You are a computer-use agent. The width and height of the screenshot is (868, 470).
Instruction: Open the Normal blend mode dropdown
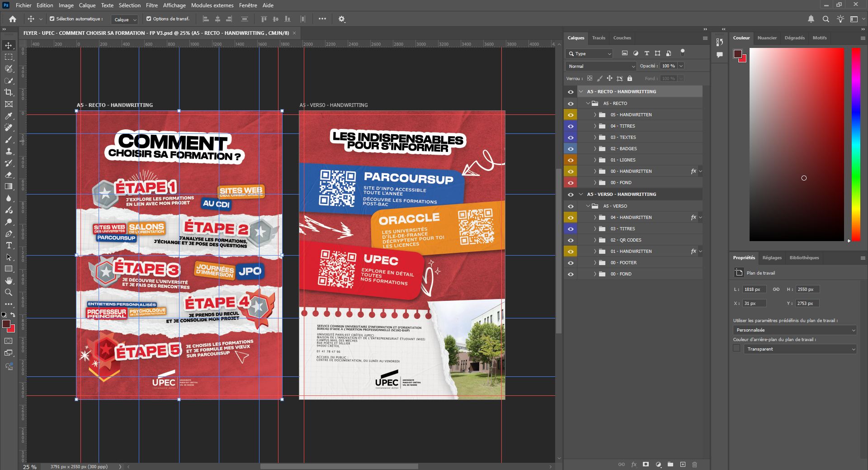pyautogui.click(x=601, y=66)
